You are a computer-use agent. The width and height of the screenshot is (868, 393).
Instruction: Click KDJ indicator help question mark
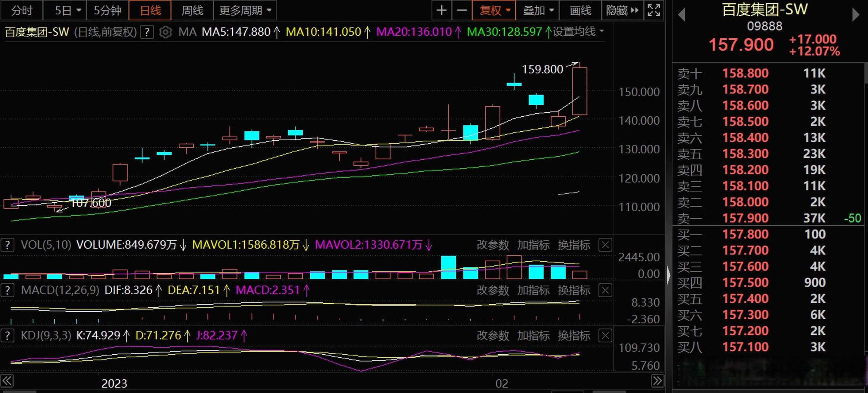(7, 335)
